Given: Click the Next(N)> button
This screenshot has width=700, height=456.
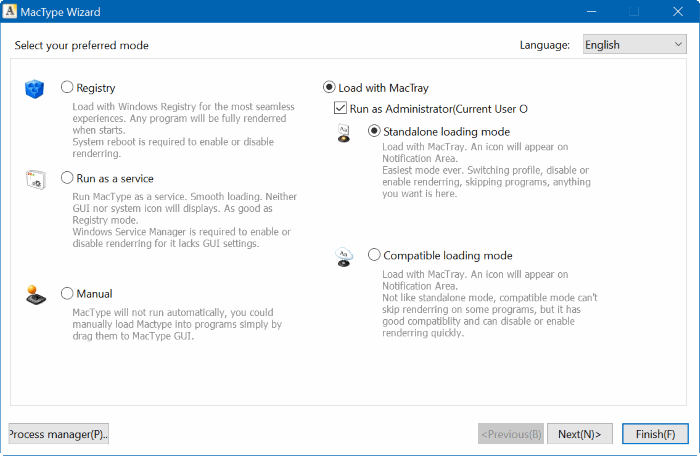Looking at the screenshot, I should 579,434.
